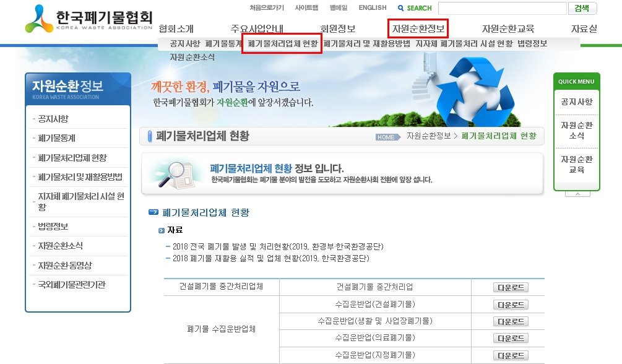Open 법령정보 in the top submenu
This screenshot has height=364, width=622.
pos(532,43)
